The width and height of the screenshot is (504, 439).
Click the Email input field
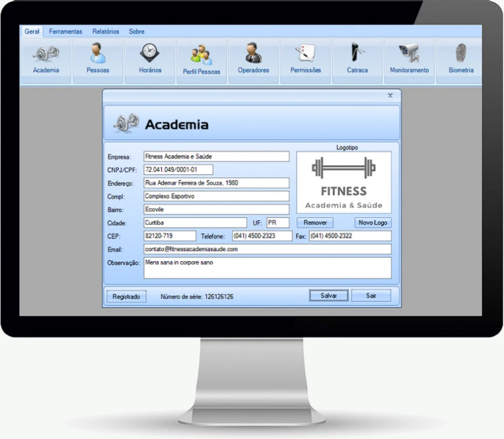click(268, 249)
